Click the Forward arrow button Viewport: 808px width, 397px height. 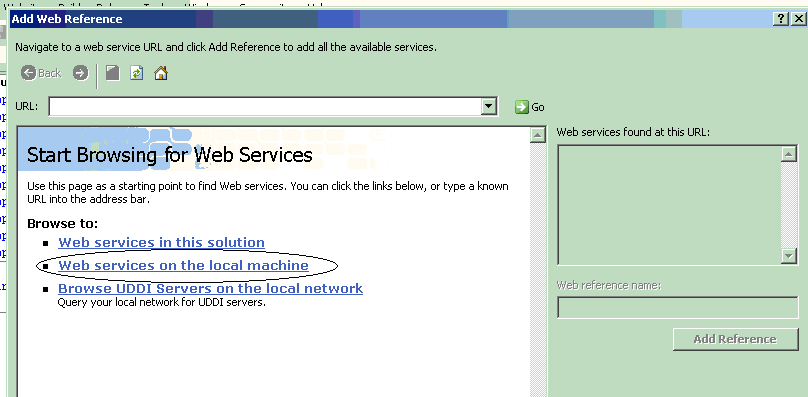click(80, 73)
